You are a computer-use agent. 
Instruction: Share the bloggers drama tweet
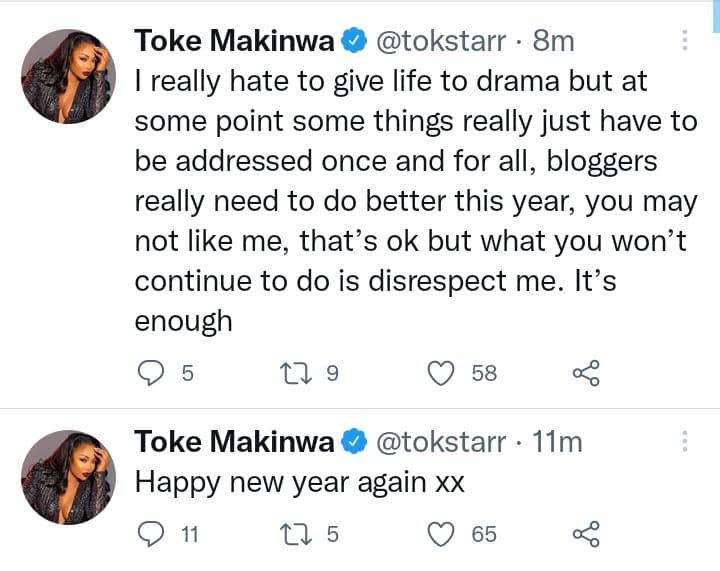click(585, 373)
